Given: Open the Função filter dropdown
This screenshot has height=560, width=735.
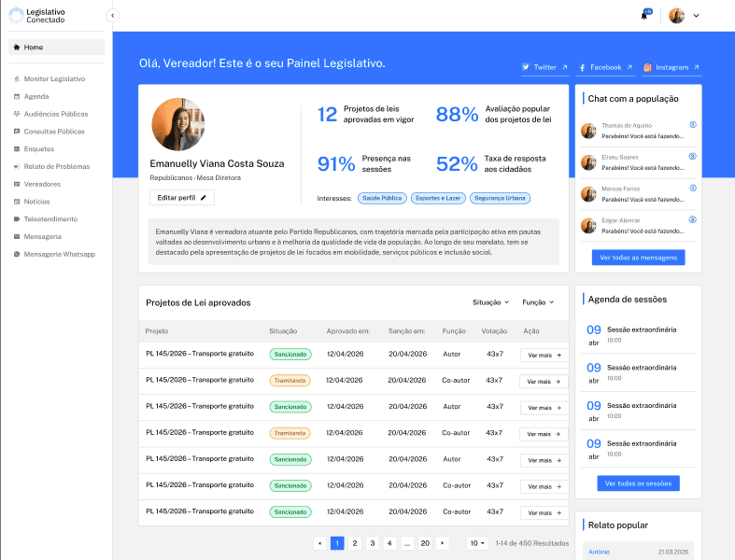Looking at the screenshot, I should pos(538,302).
